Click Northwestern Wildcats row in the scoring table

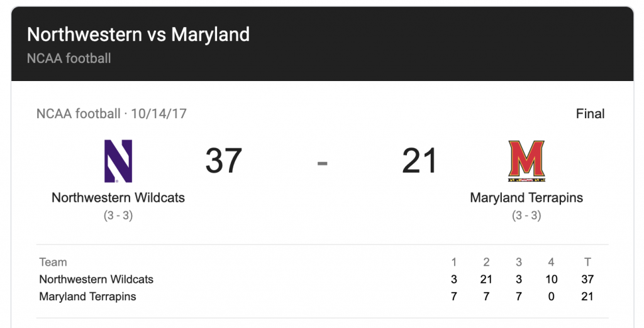[322, 280]
